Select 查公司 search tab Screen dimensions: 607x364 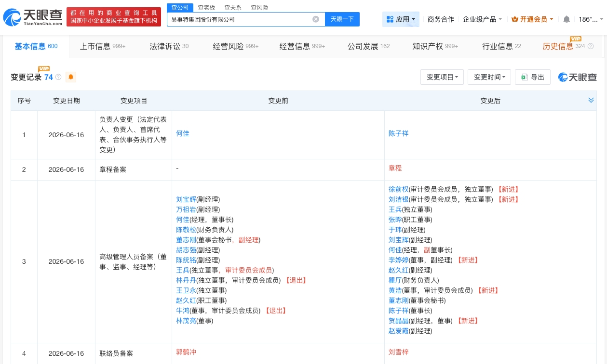point(180,7)
